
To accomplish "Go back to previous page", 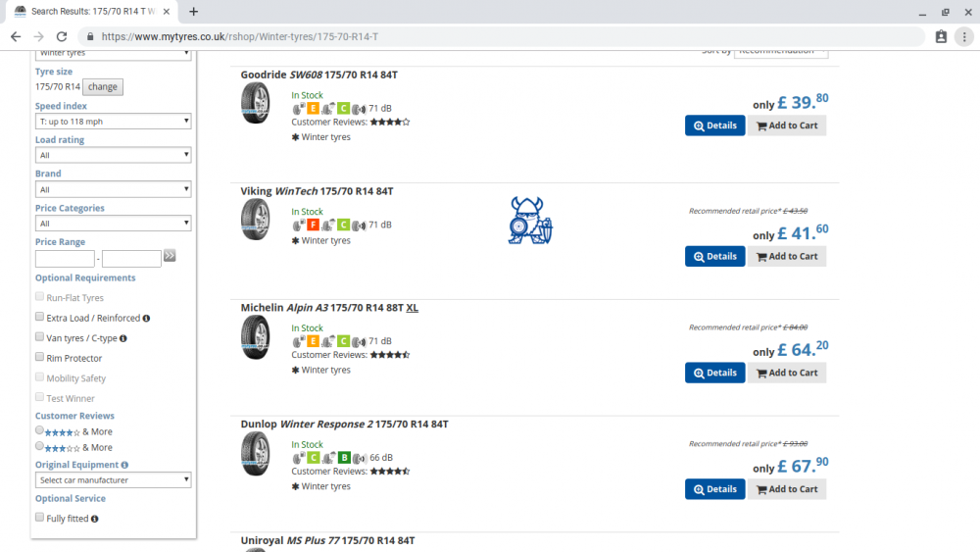I will pos(16,37).
